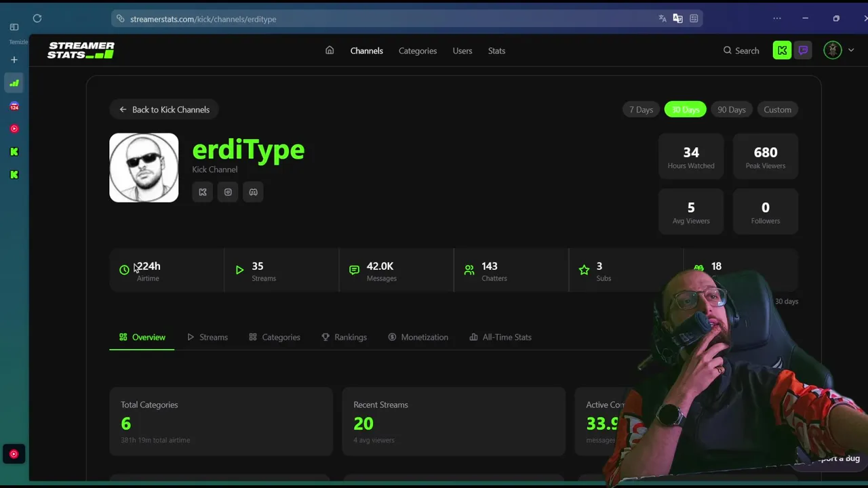Click the reader view icon in address bar
Screen dimensions: 868x488
click(x=694, y=18)
